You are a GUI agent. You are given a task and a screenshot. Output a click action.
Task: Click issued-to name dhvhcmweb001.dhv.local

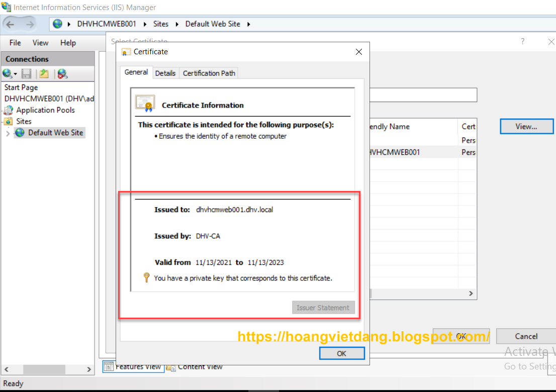tap(234, 210)
